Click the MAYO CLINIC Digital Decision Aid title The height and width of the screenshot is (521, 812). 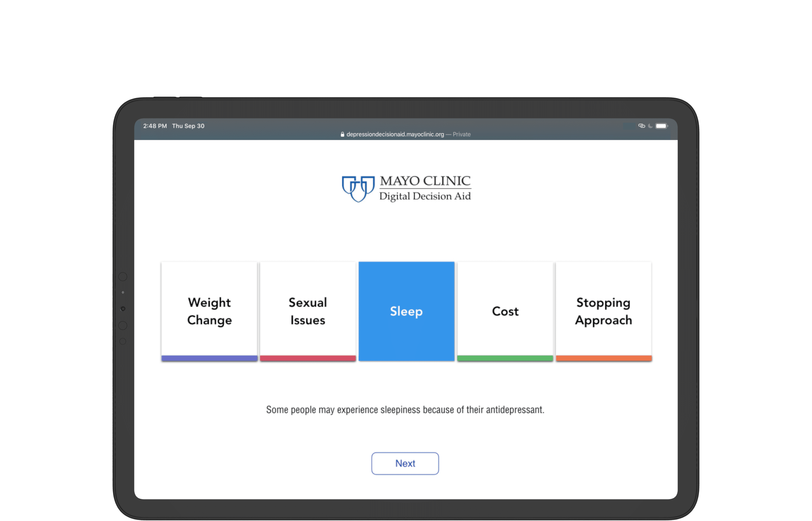tap(425, 188)
